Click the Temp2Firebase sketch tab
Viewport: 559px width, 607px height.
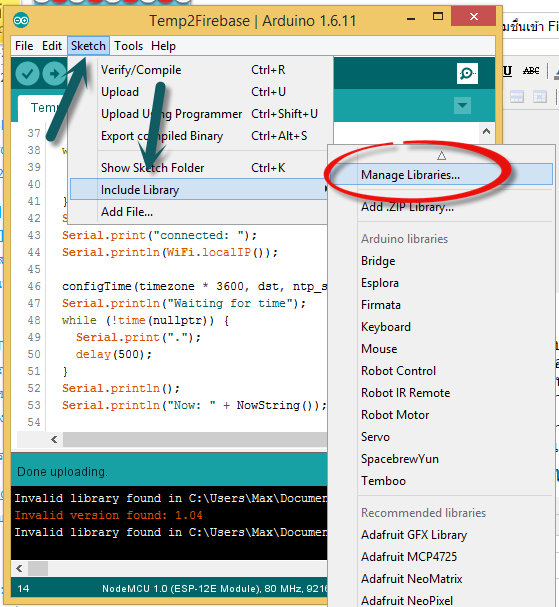pos(43,108)
